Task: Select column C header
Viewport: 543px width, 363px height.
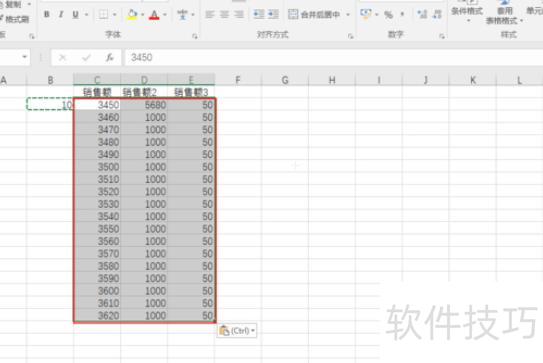Action: 97,80
